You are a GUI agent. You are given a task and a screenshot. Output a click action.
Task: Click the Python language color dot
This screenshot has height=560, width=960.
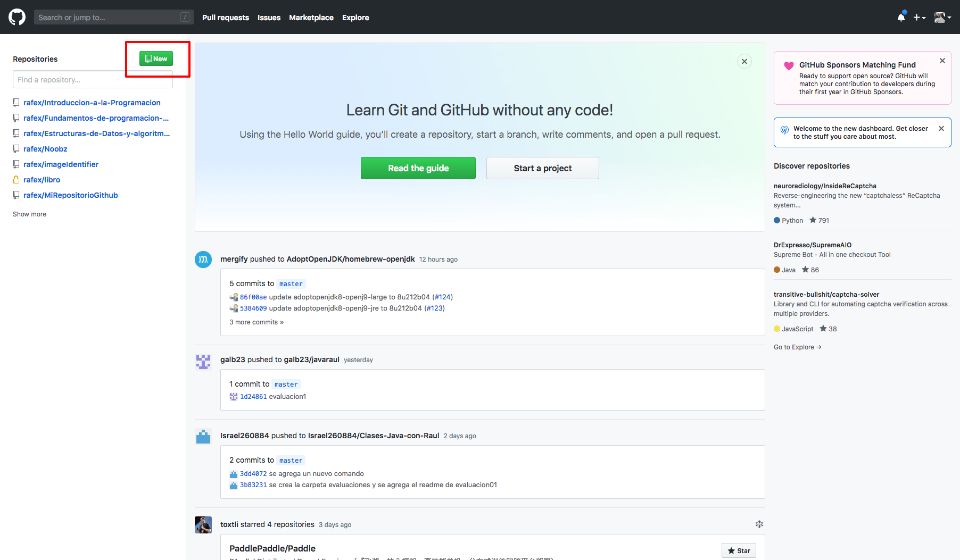pos(777,220)
